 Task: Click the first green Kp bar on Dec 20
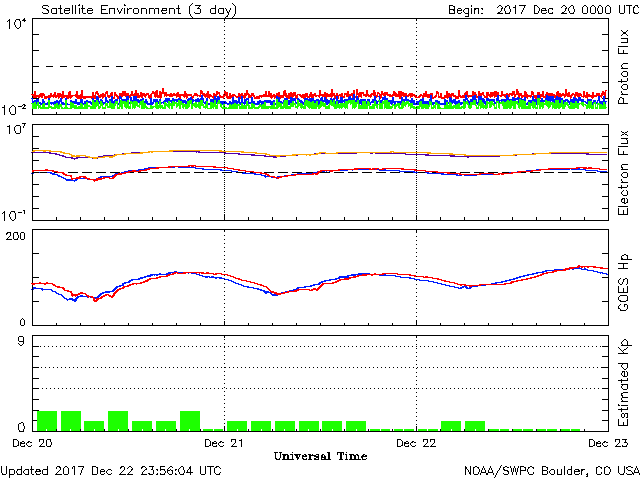click(x=47, y=421)
